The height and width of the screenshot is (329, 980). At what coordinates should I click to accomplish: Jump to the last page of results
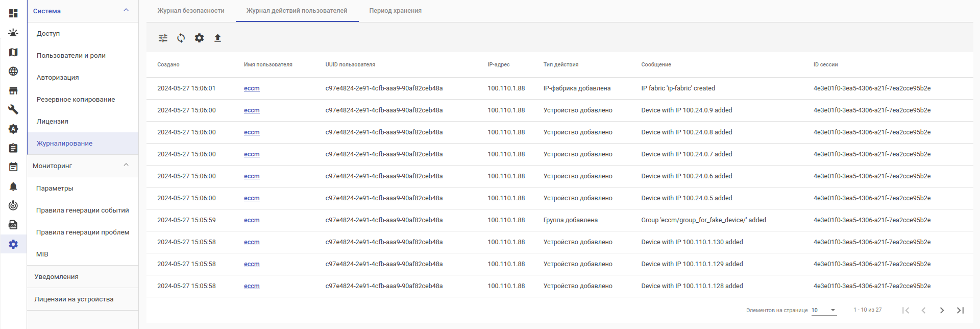coord(960,310)
